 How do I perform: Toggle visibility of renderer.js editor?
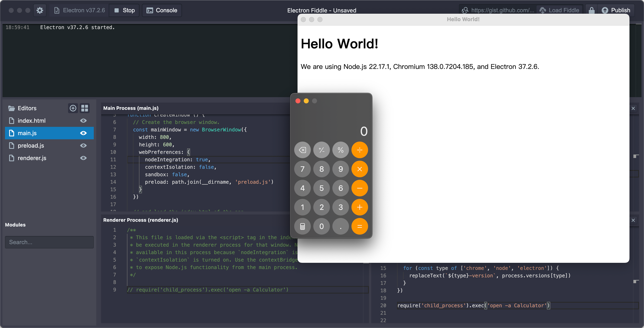click(83, 158)
